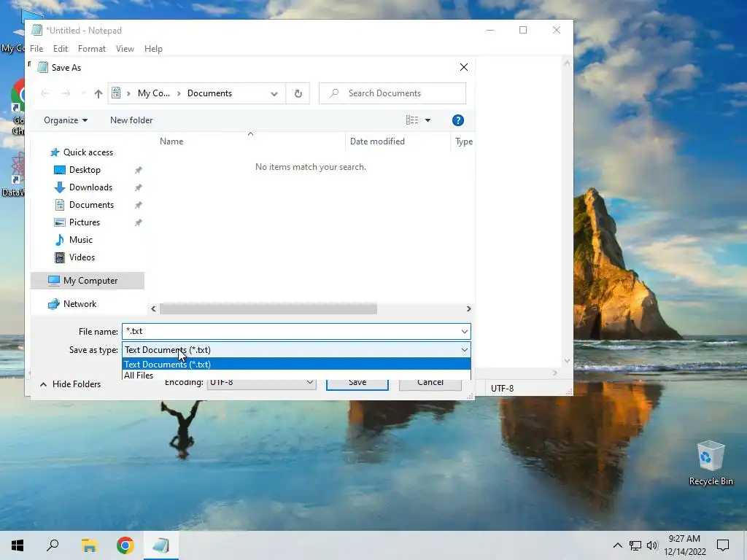The height and width of the screenshot is (560, 747).
Task: Click the Save button
Action: pos(357,383)
